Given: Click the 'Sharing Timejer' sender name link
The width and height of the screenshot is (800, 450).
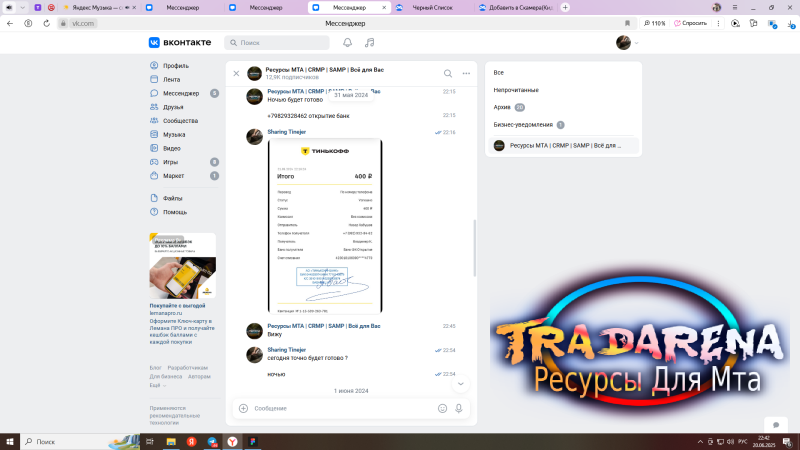Looking at the screenshot, I should pyautogui.click(x=286, y=132).
